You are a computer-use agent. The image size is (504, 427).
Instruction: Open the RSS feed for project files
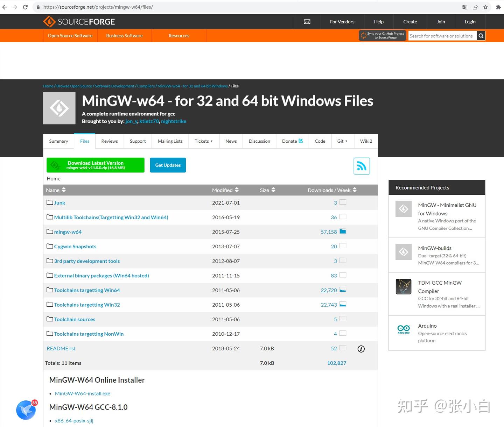[362, 166]
